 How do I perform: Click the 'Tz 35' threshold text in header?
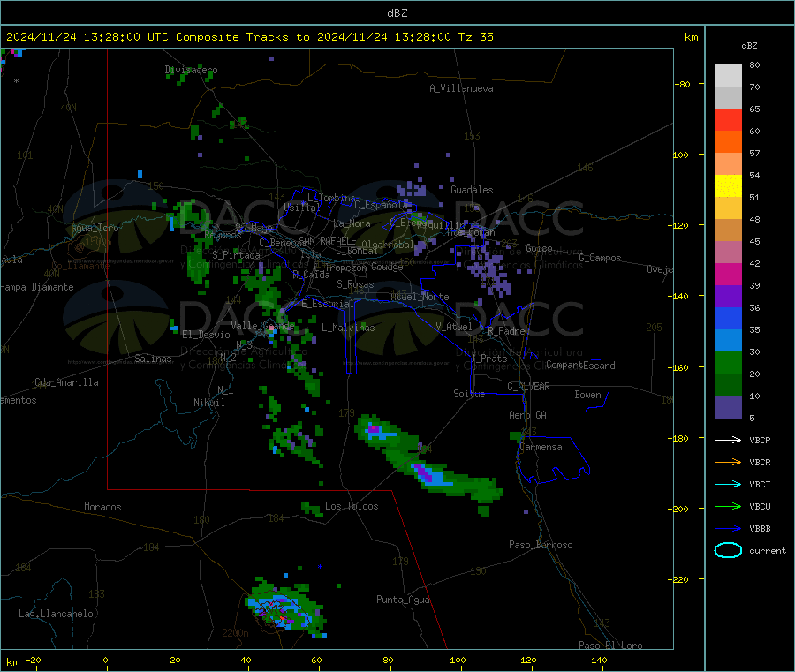point(475,37)
